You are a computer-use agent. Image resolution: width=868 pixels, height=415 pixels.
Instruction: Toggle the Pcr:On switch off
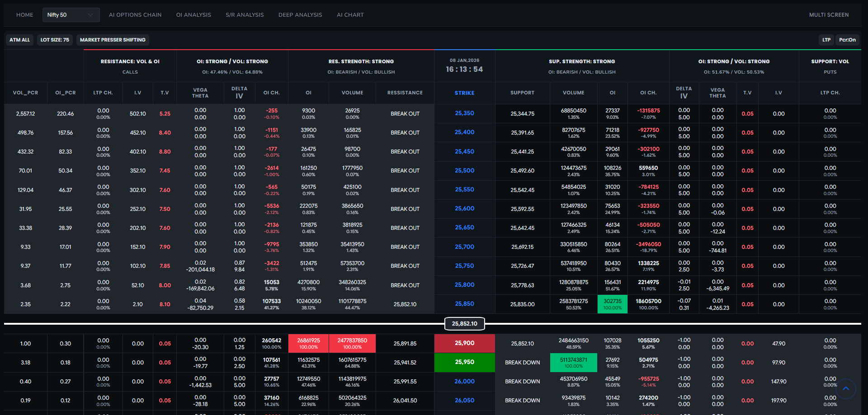point(848,40)
